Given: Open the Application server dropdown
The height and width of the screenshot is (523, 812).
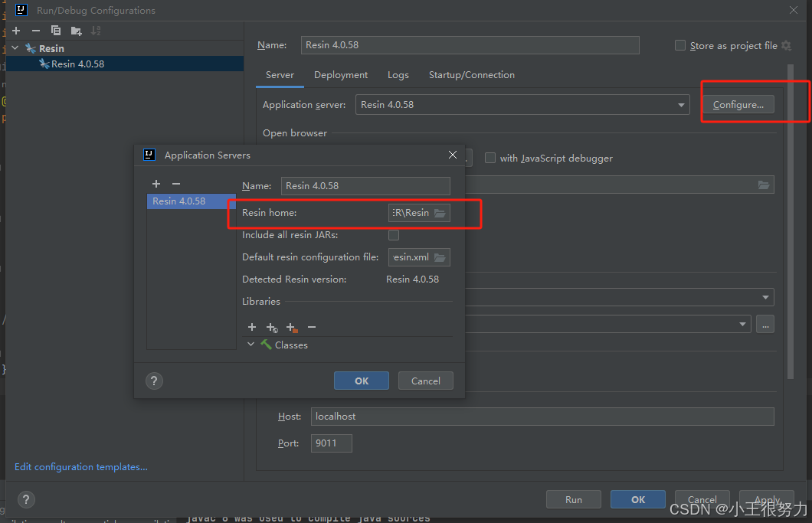Looking at the screenshot, I should click(x=522, y=105).
